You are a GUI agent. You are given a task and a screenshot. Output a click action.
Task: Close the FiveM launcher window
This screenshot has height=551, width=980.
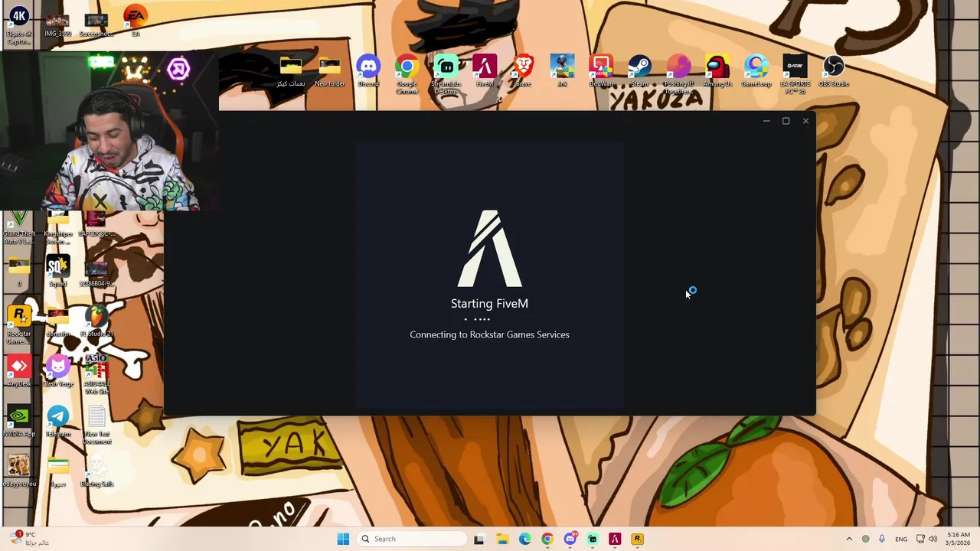point(805,121)
